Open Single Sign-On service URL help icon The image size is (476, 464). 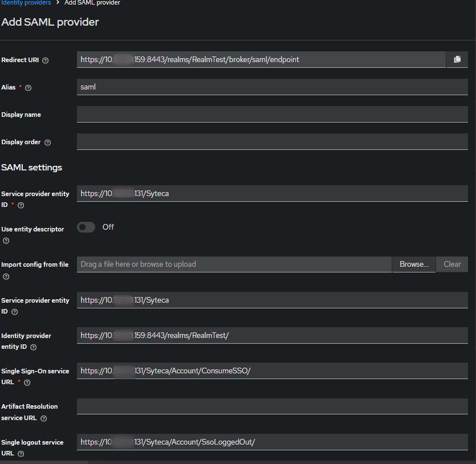27,382
